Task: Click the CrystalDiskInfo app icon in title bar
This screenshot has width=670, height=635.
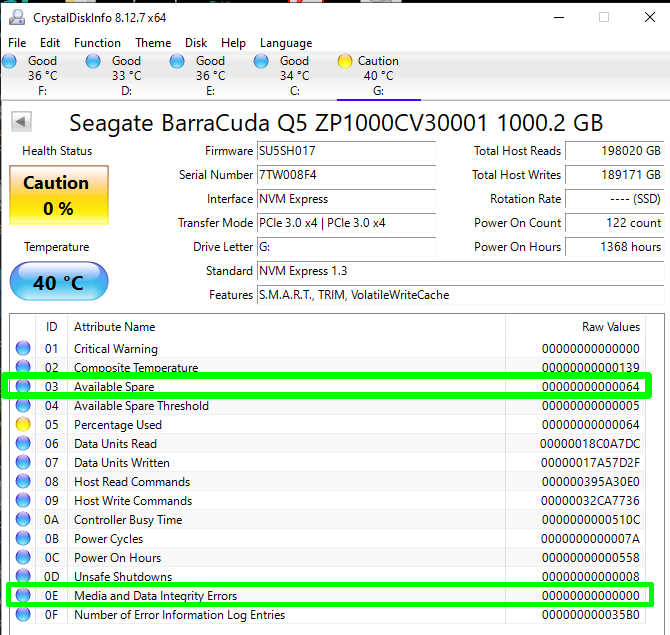Action: point(17,18)
